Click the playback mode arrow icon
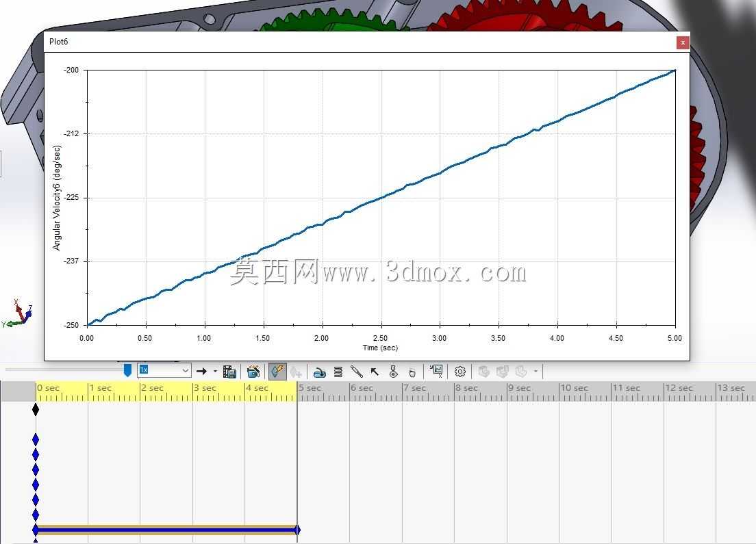The width and height of the screenshot is (756, 544). pyautogui.click(x=201, y=371)
